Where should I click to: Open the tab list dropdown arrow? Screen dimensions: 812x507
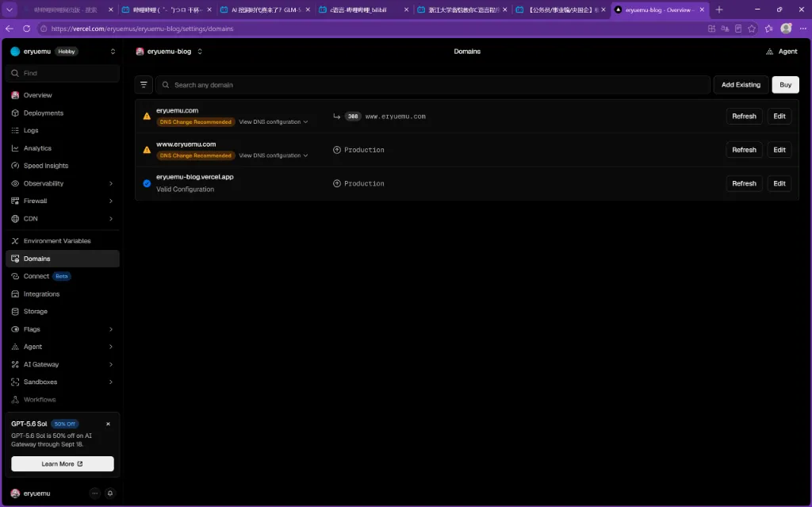(10, 10)
